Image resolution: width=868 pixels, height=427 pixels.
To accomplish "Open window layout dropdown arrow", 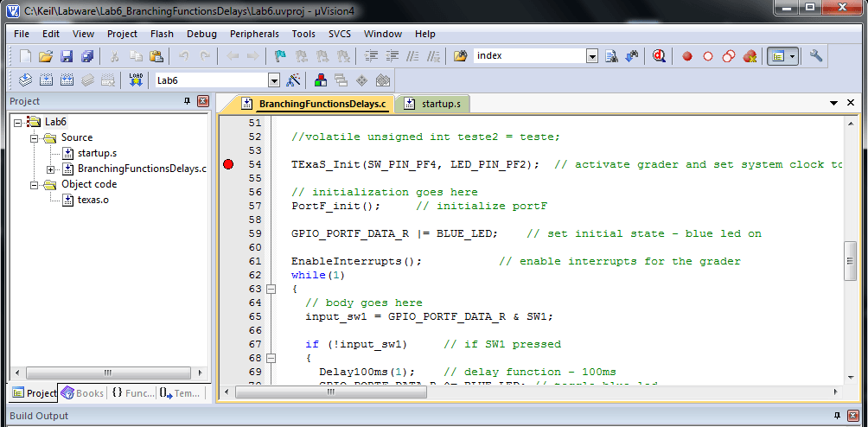I will [793, 56].
